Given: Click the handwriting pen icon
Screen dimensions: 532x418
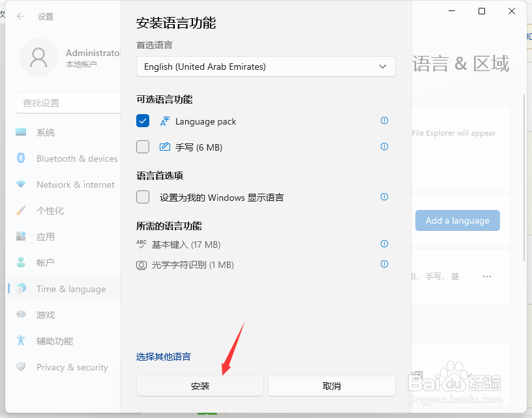Looking at the screenshot, I should [165, 147].
